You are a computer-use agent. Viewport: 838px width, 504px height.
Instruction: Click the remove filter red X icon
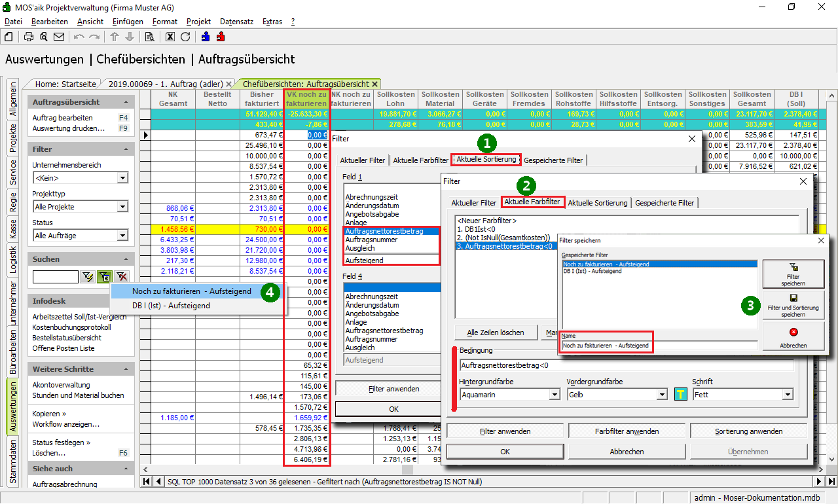122,277
